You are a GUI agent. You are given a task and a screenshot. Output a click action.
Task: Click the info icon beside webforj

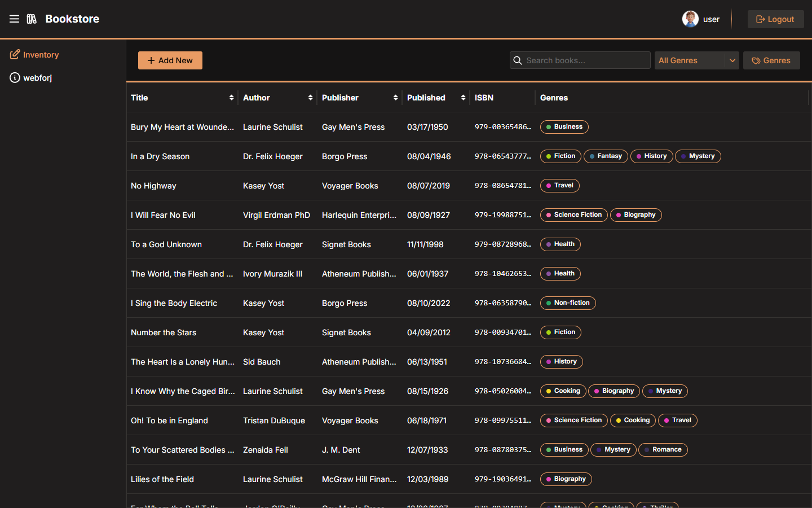click(14, 77)
